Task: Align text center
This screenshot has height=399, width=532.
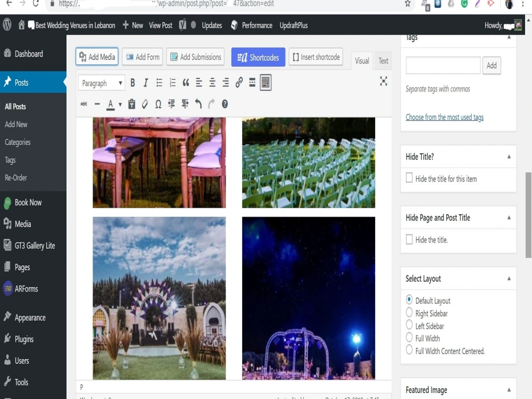Action: click(x=212, y=83)
